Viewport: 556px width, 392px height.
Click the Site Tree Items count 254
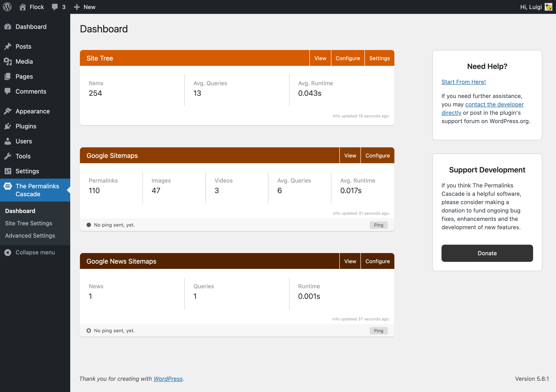(x=95, y=93)
